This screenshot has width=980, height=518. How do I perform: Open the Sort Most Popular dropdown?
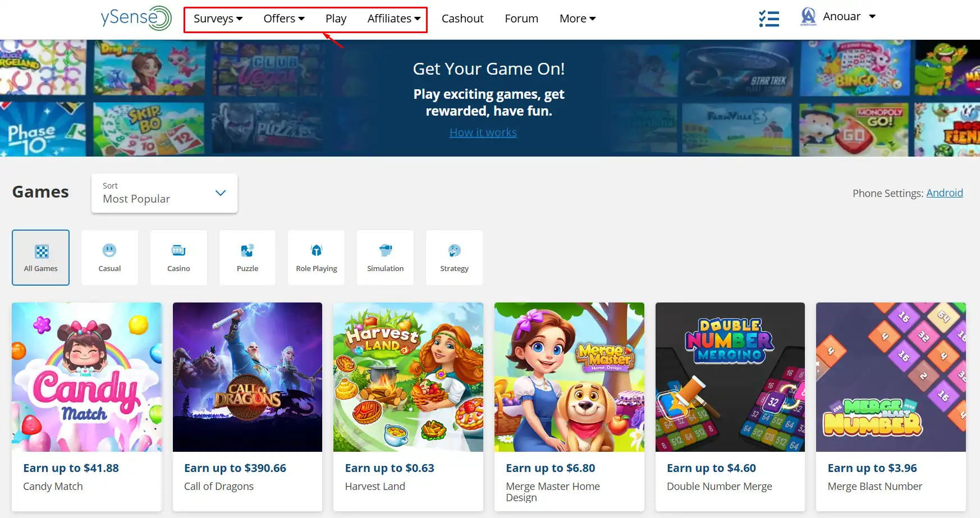point(164,193)
